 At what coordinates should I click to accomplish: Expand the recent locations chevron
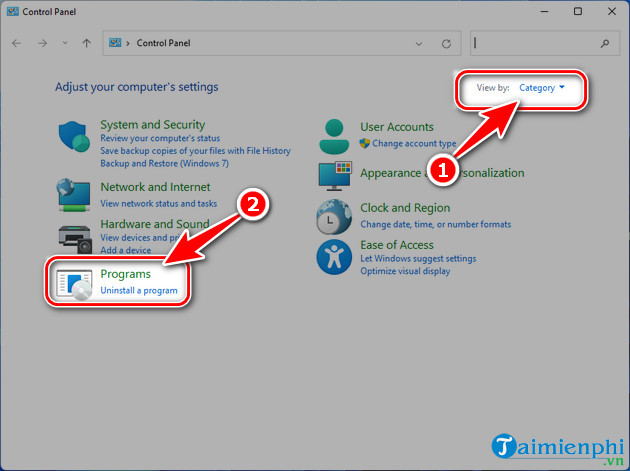point(66,44)
